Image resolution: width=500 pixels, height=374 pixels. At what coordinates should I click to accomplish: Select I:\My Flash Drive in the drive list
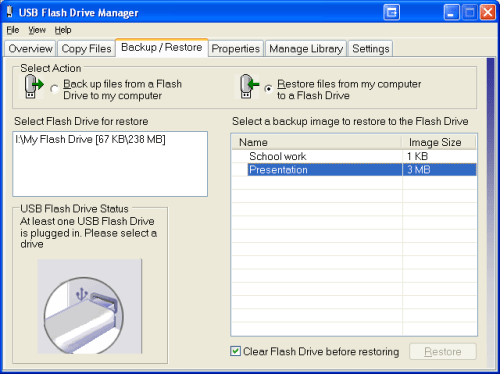coord(90,139)
